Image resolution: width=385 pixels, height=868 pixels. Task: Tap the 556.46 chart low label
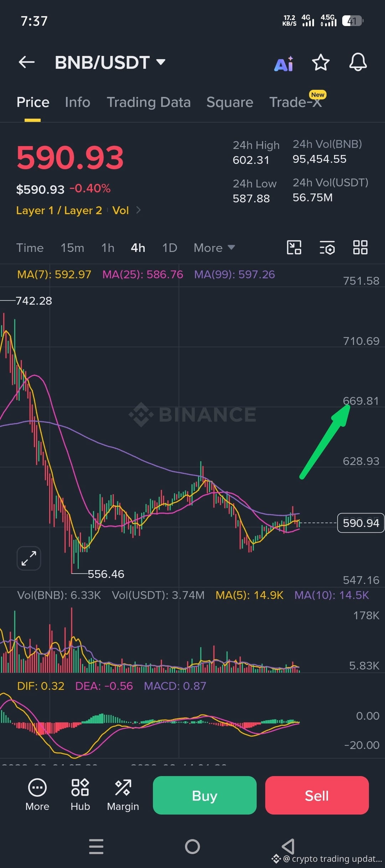point(106,574)
